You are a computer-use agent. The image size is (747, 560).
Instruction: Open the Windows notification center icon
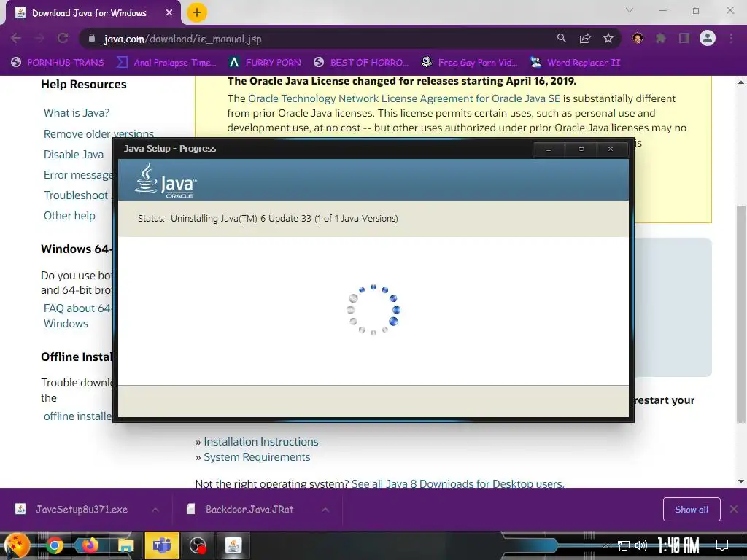coord(722,545)
